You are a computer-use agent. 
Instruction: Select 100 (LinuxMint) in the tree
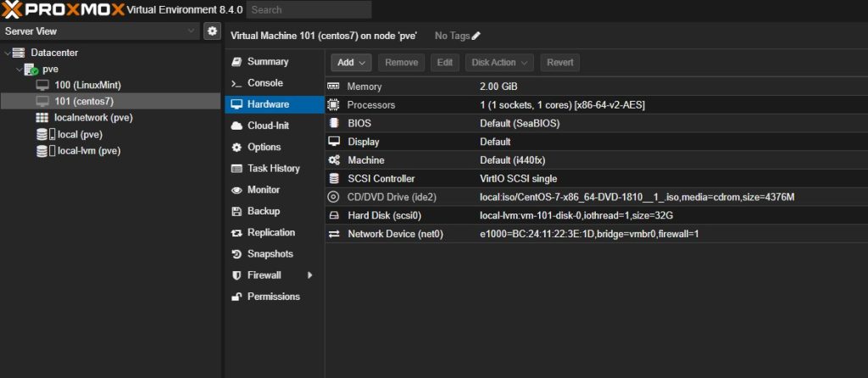(87, 86)
